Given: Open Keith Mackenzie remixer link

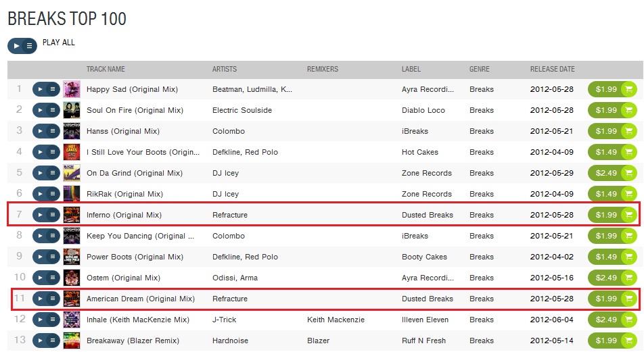Looking at the screenshot, I should click(x=336, y=319).
